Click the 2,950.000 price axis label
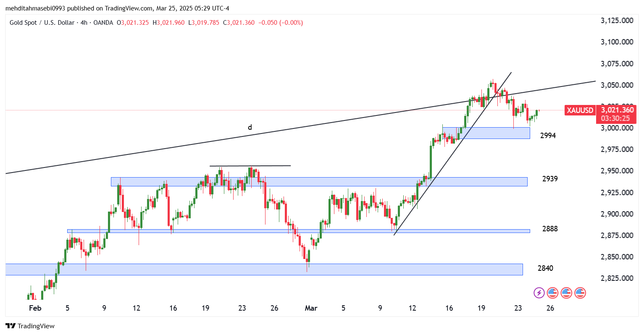 tap(617, 171)
